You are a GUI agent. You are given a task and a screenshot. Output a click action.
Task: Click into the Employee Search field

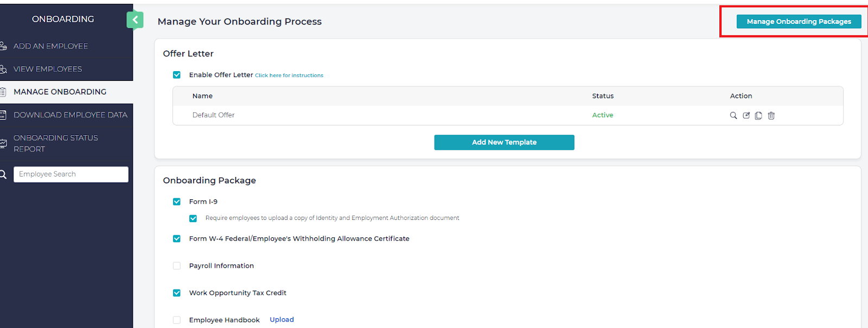71,174
